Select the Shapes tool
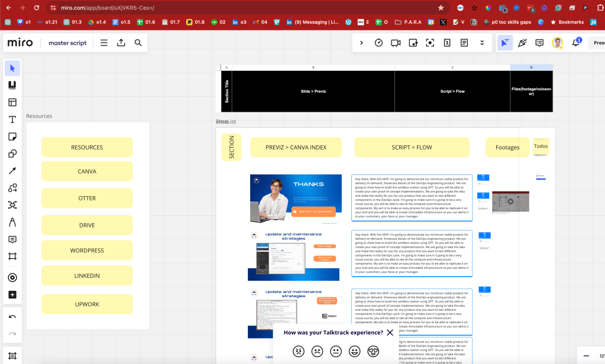 pyautogui.click(x=12, y=154)
